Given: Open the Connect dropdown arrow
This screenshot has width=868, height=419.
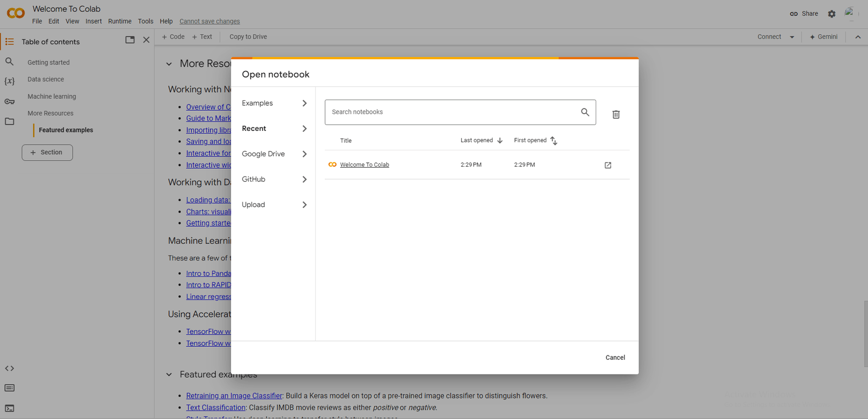Looking at the screenshot, I should pos(792,37).
